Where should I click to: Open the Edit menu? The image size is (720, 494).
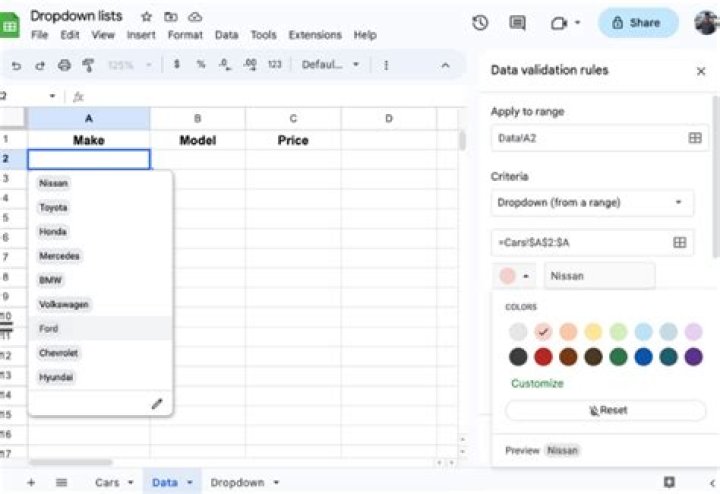click(x=70, y=35)
